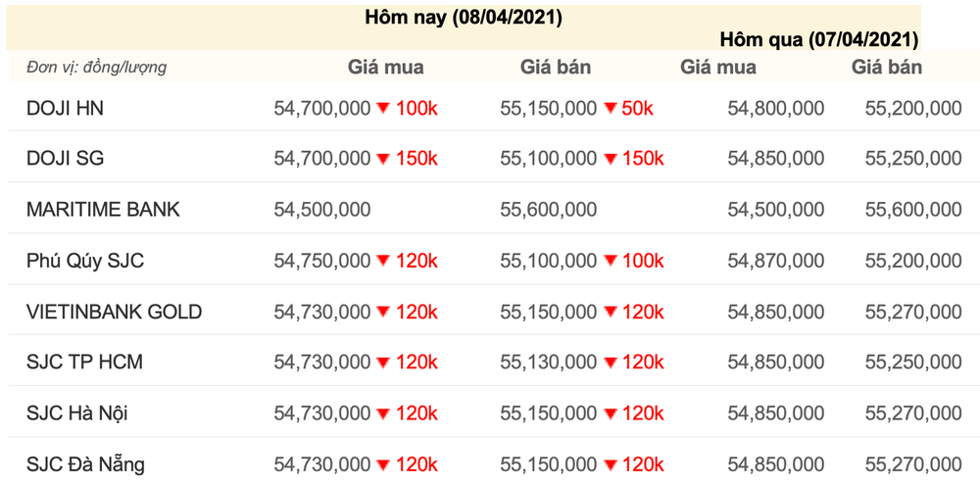
Task: Click MARITIME BANK today's sell price 55,600,000
Action: pyautogui.click(x=548, y=210)
